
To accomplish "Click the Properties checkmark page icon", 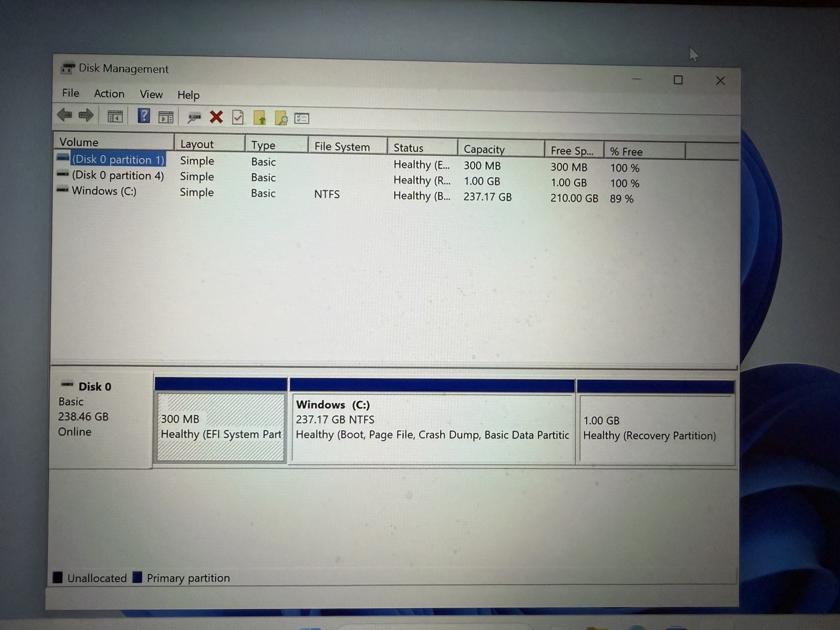I will click(238, 117).
